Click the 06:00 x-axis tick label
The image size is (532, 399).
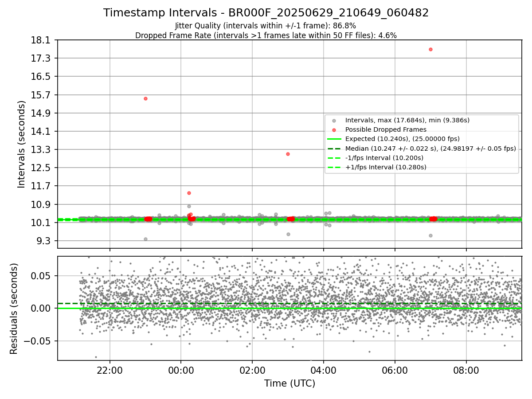click(x=395, y=370)
